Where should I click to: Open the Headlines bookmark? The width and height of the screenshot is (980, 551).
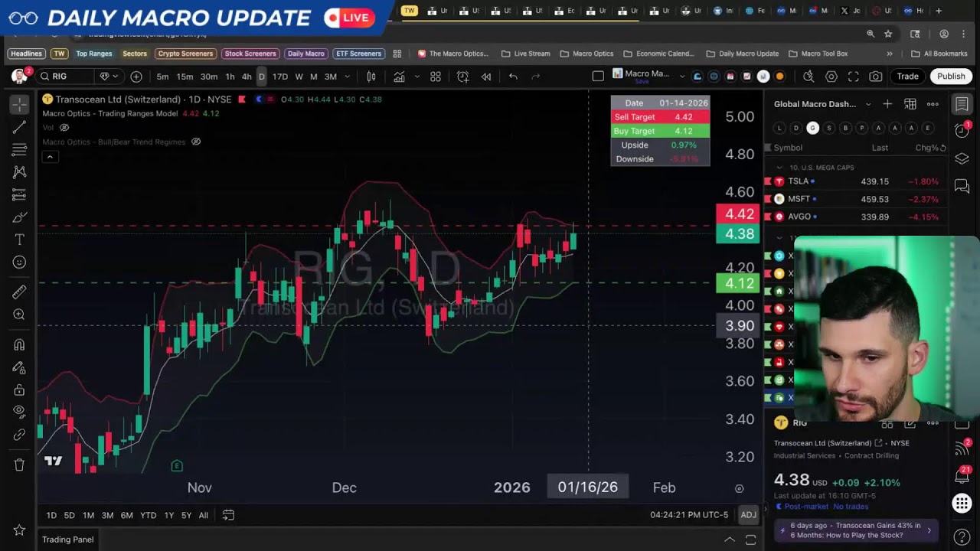26,54
